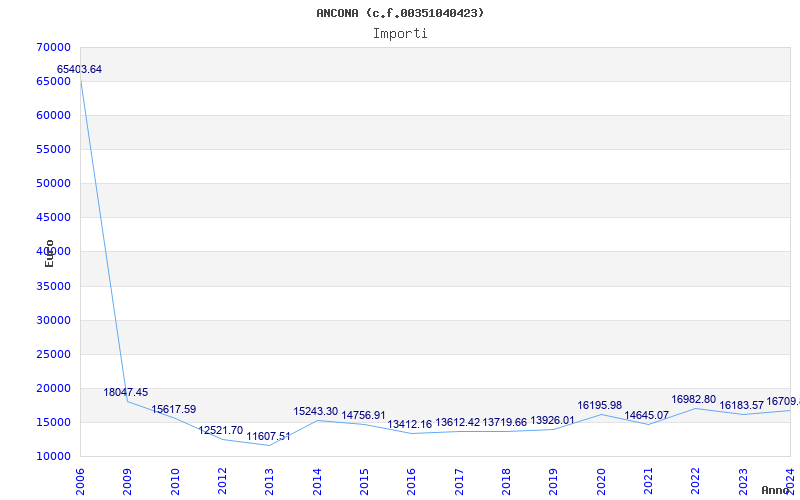800x500 pixels.
Task: Select the data label 13412.16
Action: pos(410,424)
